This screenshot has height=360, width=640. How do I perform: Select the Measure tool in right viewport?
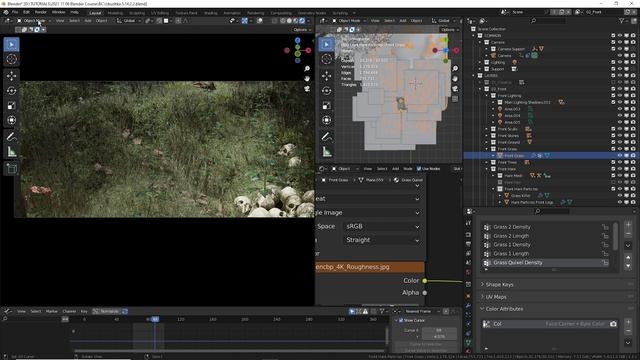327,152
